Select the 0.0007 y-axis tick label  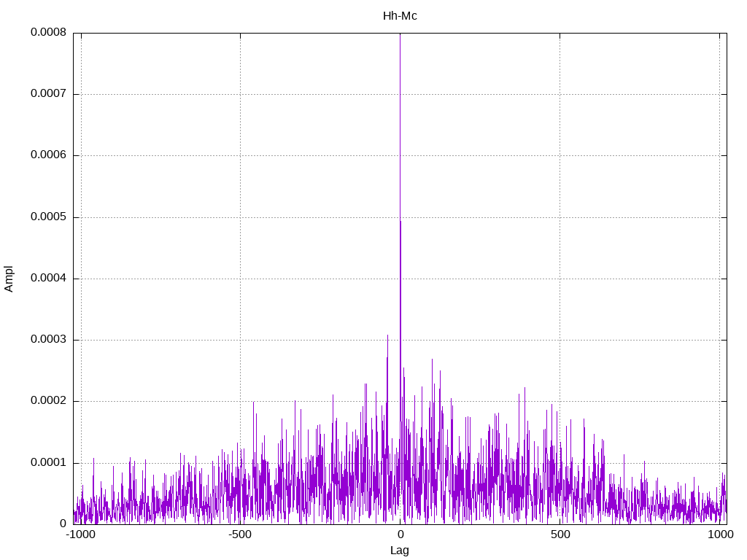click(48, 94)
